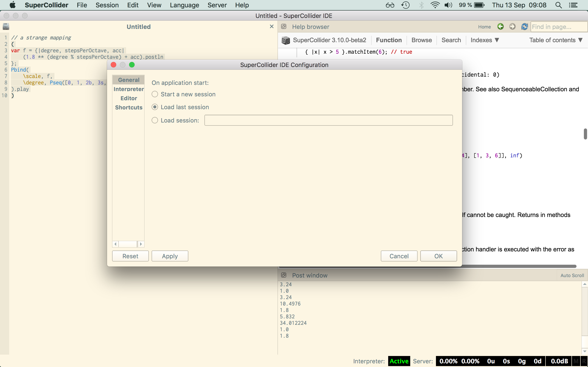
Task: Click the detach icon beside Post window
Action: (x=284, y=275)
